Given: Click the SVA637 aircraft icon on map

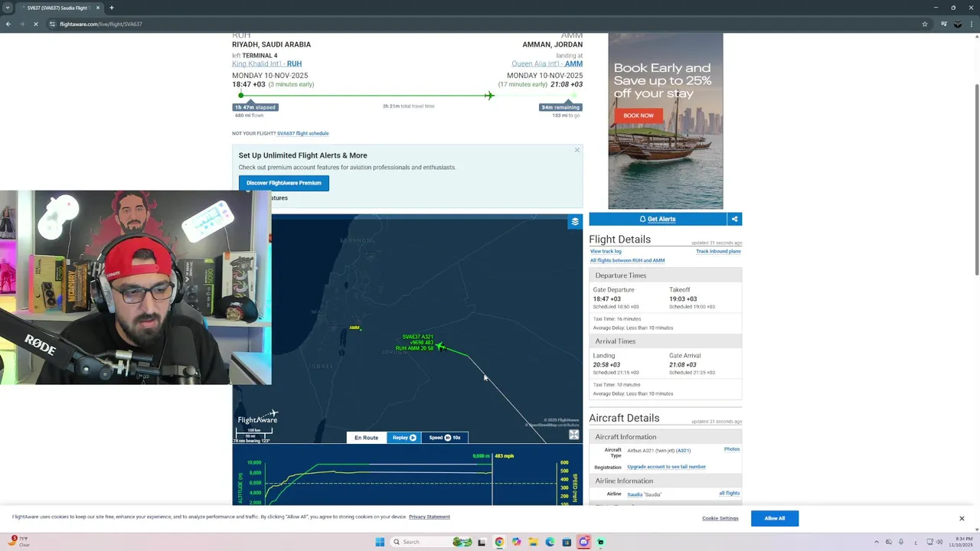Looking at the screenshot, I should pyautogui.click(x=440, y=347).
